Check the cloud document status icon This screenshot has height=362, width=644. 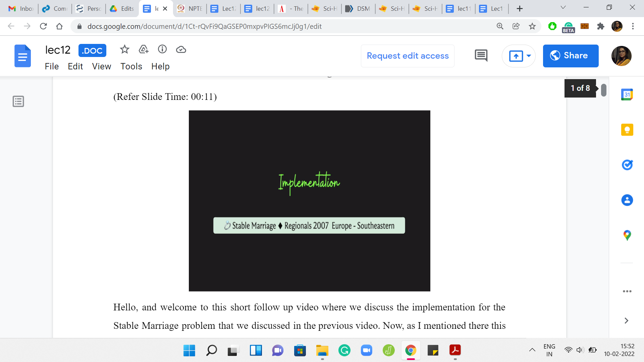pos(181,50)
